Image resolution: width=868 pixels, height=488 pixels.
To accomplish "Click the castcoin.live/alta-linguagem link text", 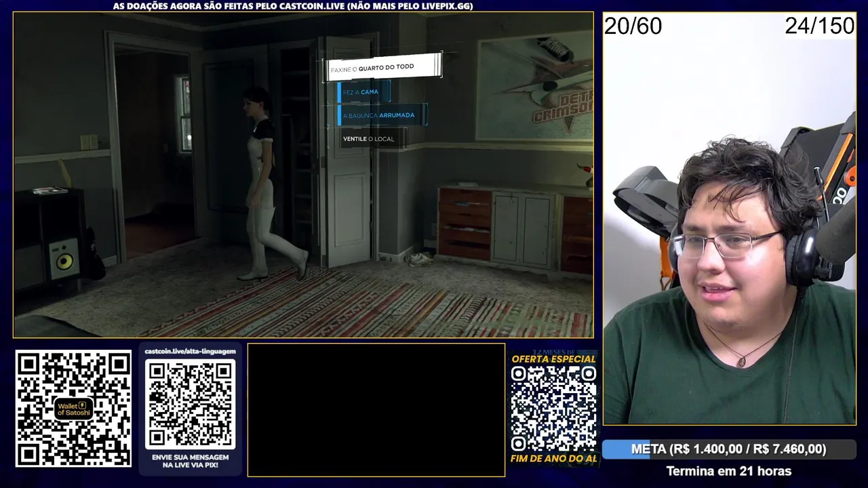I will [191, 351].
